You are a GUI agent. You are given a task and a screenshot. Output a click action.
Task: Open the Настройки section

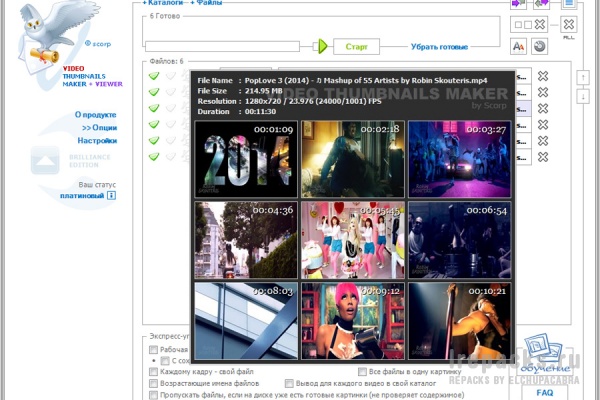[97, 141]
